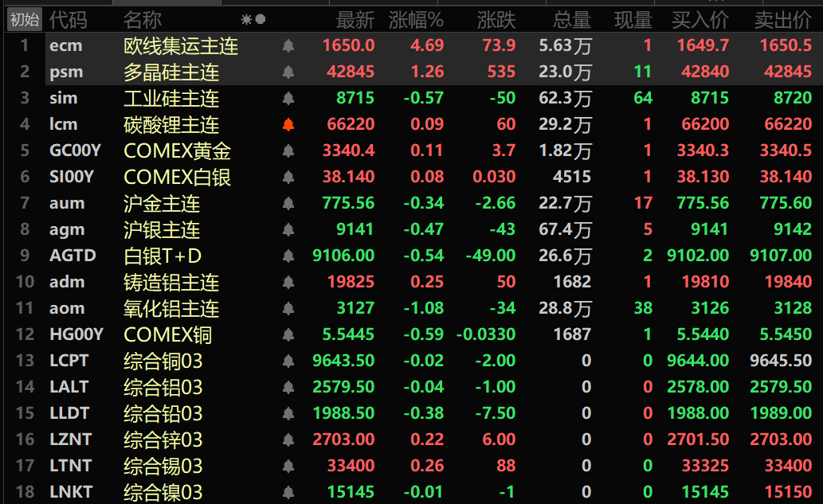Sort by 名称 column header
823x504 pixels.
[x=143, y=21]
